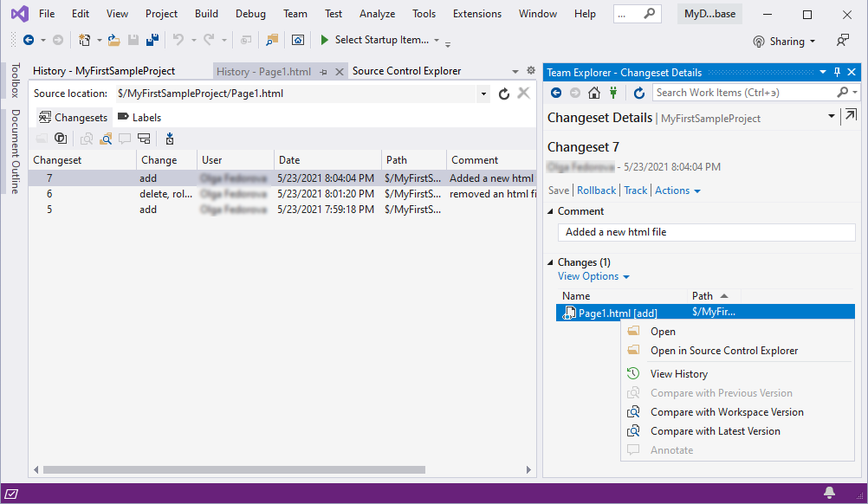Open the Source location dropdown arrow
Viewport: 868px width, 504px height.
coord(483,94)
